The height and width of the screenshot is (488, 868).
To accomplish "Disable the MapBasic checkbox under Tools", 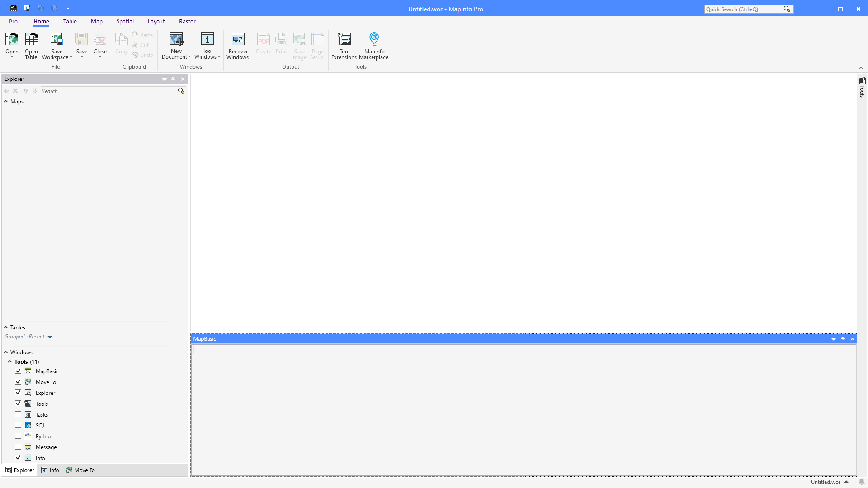I will point(18,371).
